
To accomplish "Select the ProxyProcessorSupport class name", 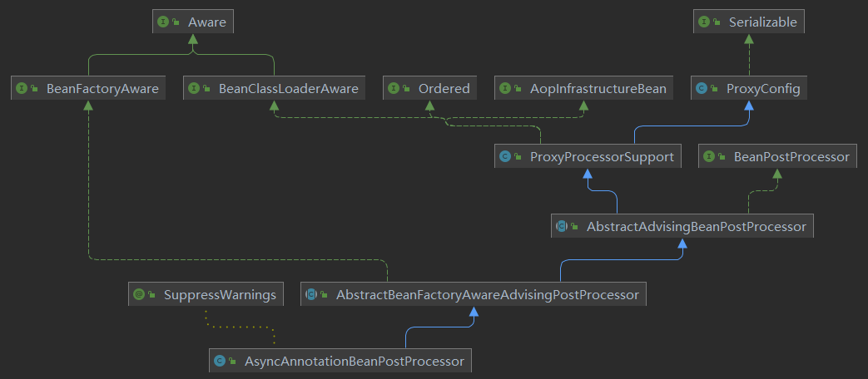I will point(602,156).
